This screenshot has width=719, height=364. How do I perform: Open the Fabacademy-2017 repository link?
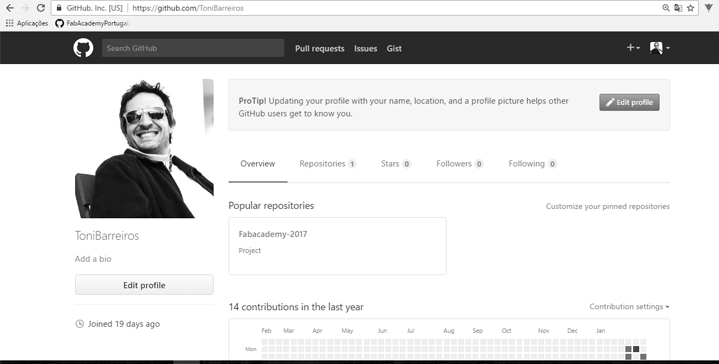(x=273, y=234)
